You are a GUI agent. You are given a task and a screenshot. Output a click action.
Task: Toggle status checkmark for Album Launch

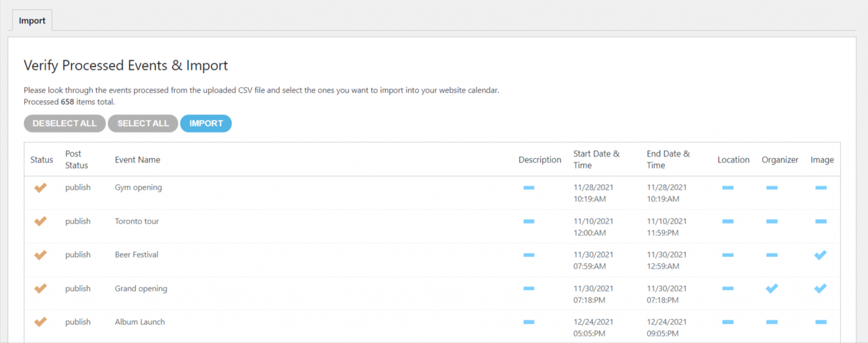click(x=40, y=322)
